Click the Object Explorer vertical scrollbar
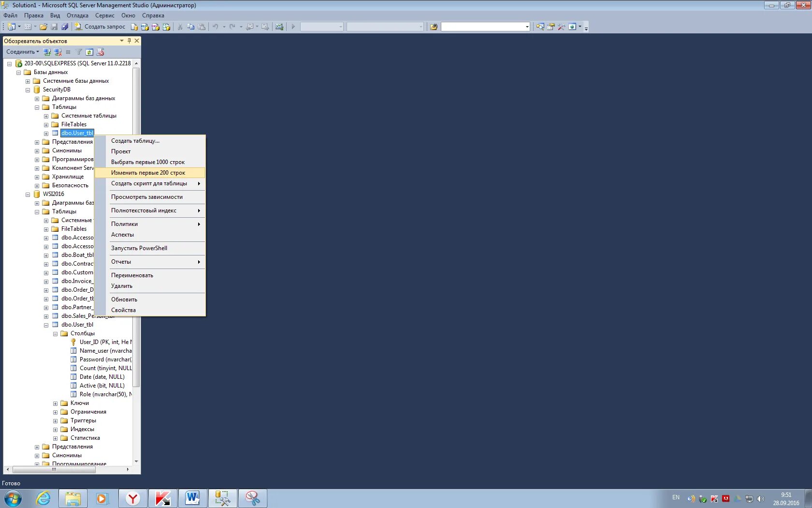This screenshot has height=508, width=812. click(x=136, y=227)
